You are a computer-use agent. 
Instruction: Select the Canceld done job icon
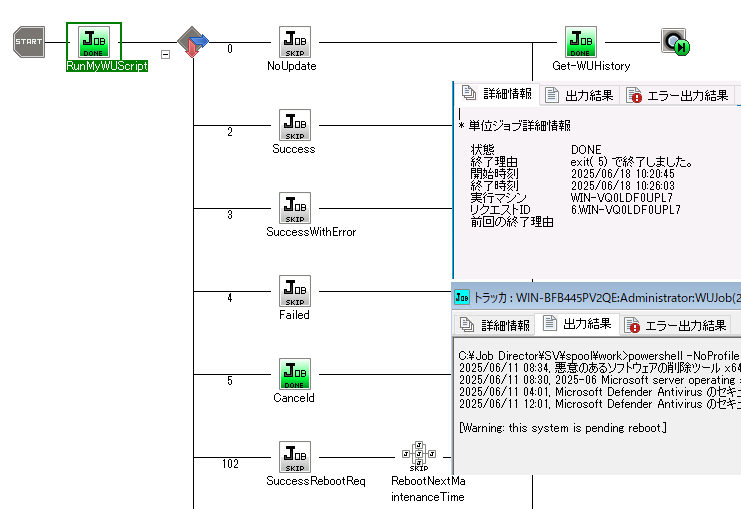tap(294, 374)
